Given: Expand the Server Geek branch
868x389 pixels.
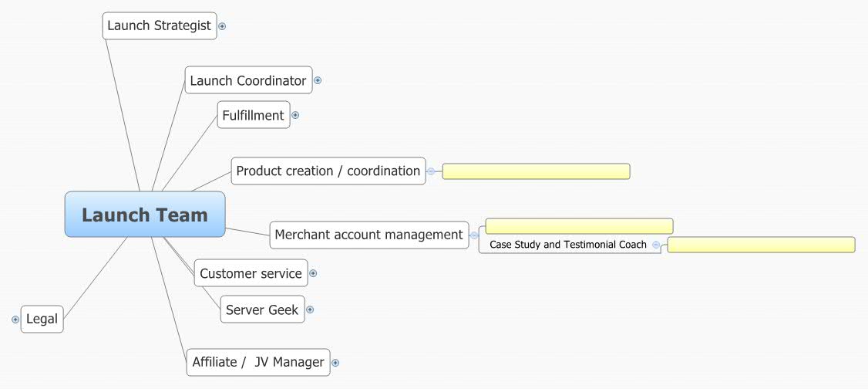Looking at the screenshot, I should tap(310, 310).
